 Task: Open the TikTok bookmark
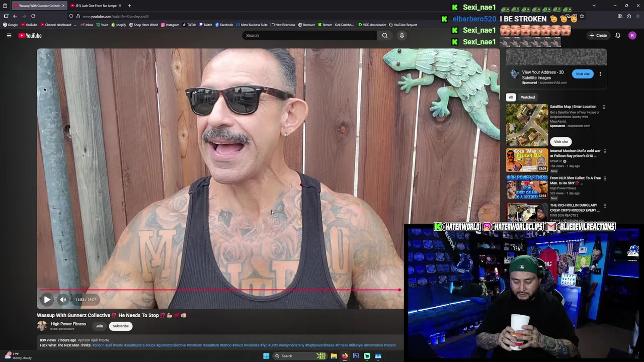coord(189,25)
